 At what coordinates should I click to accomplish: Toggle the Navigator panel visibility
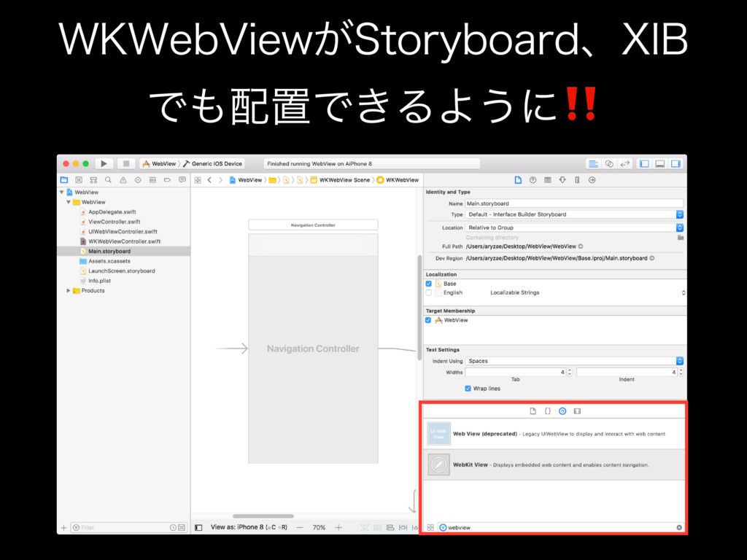[x=645, y=164]
